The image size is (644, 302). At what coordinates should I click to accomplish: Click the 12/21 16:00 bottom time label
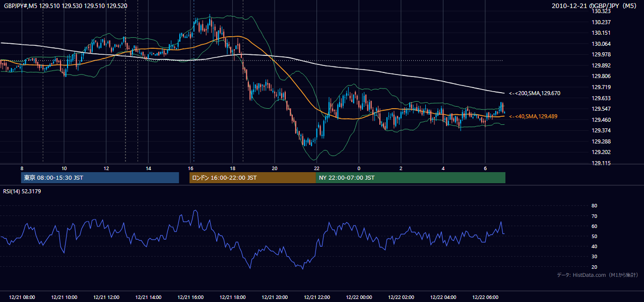click(190, 297)
